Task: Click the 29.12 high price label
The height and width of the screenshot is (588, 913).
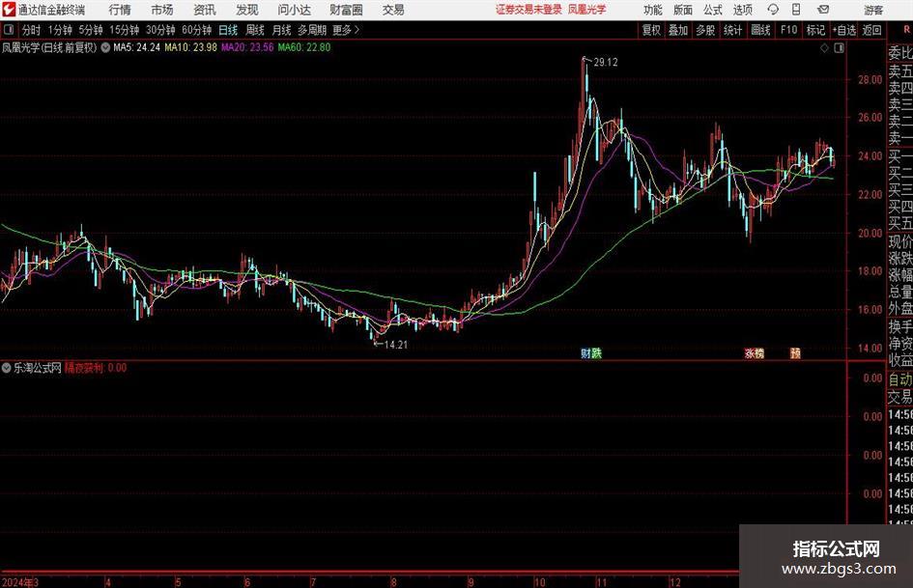Action: click(x=606, y=63)
